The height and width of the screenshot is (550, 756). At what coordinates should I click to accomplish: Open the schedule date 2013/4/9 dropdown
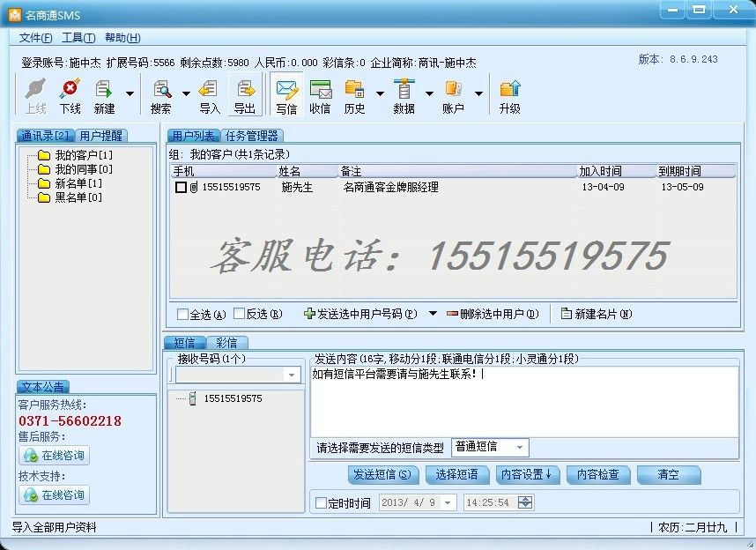point(448,502)
